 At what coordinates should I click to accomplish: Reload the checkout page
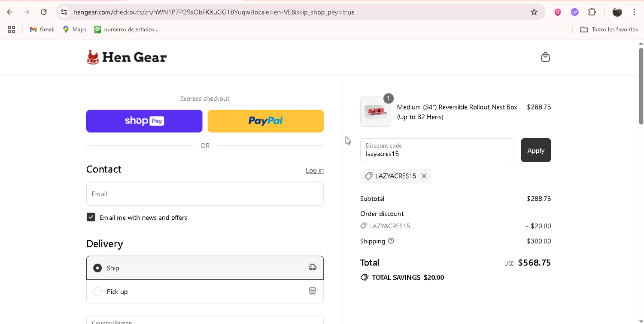pos(43,12)
